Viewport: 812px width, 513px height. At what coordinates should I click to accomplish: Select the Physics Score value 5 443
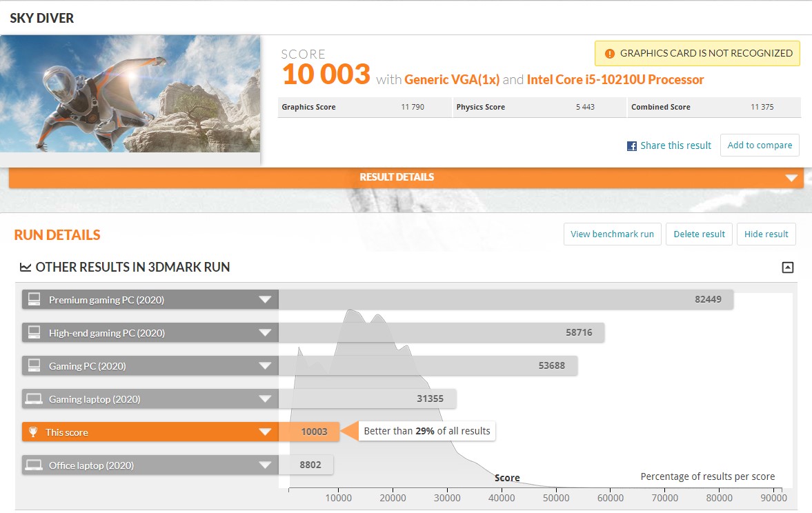(585, 107)
